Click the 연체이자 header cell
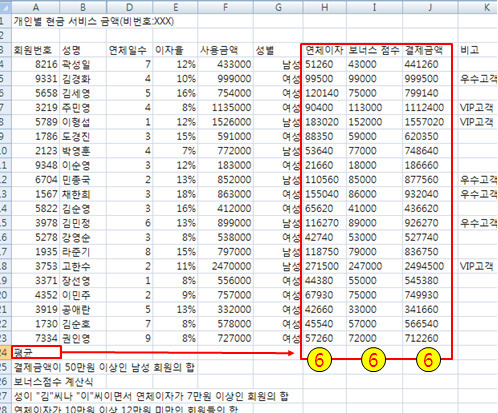498x413 pixels. tap(324, 50)
